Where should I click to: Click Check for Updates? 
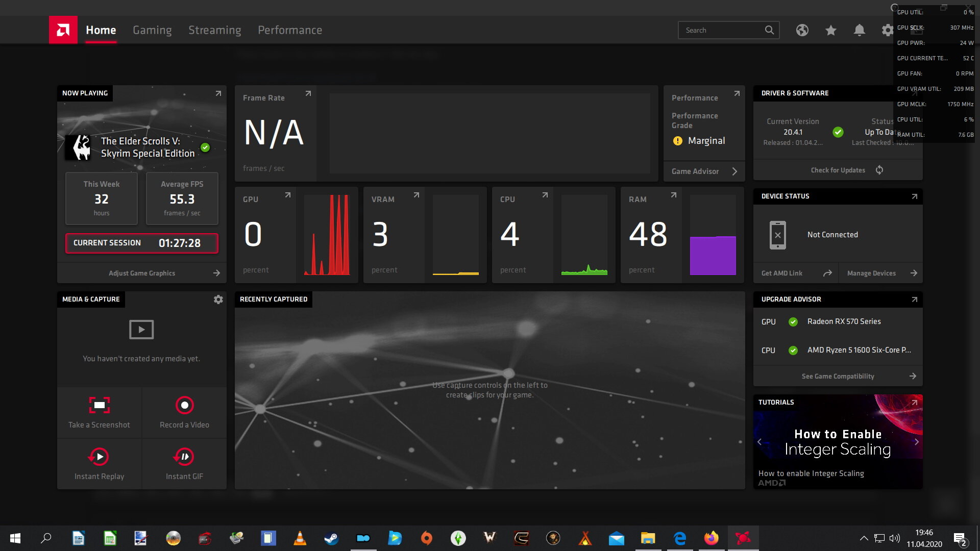pos(838,170)
